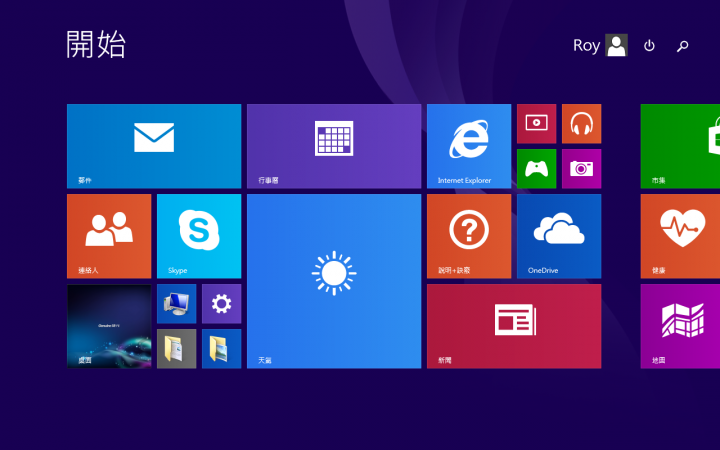Open the Calendar (行事曆) tile
The width and height of the screenshot is (720, 450).
[x=333, y=145]
